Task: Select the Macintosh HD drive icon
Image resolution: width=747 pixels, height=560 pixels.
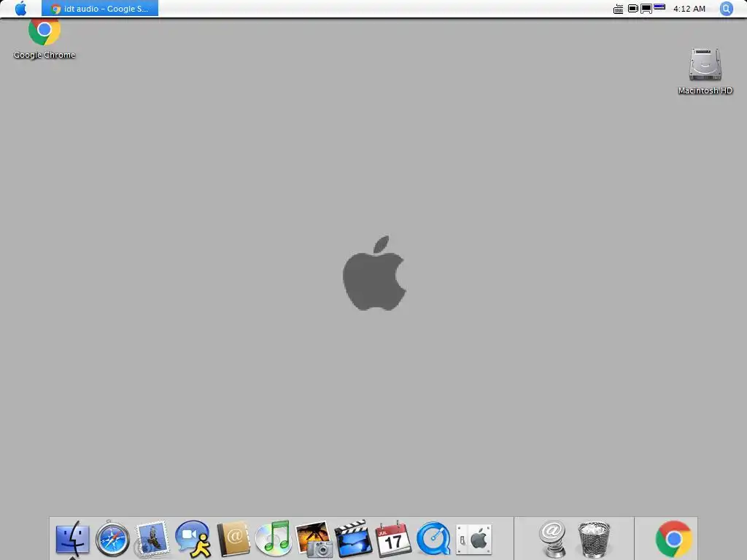Action: pyautogui.click(x=705, y=71)
